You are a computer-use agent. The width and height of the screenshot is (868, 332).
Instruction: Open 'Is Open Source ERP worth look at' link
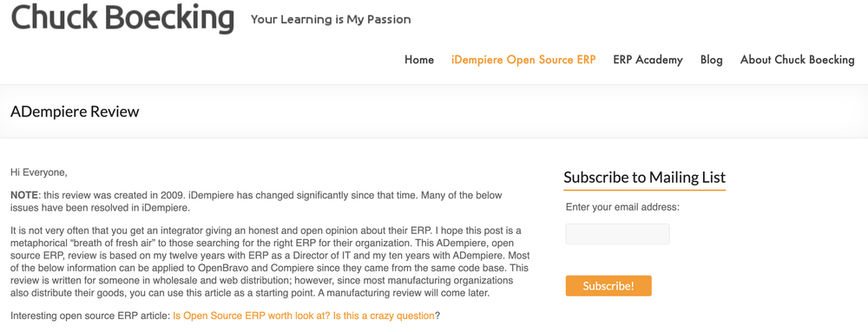(303, 316)
